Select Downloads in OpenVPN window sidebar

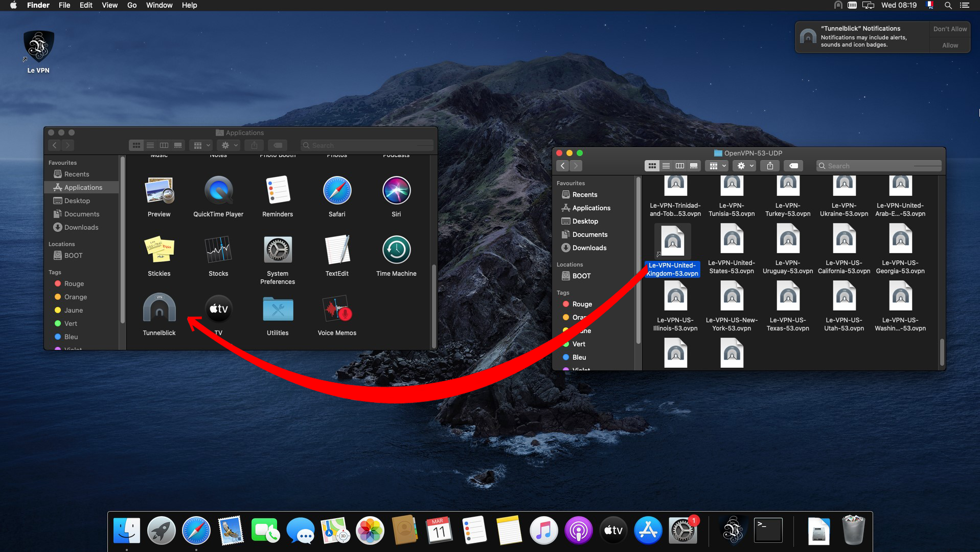click(x=589, y=248)
